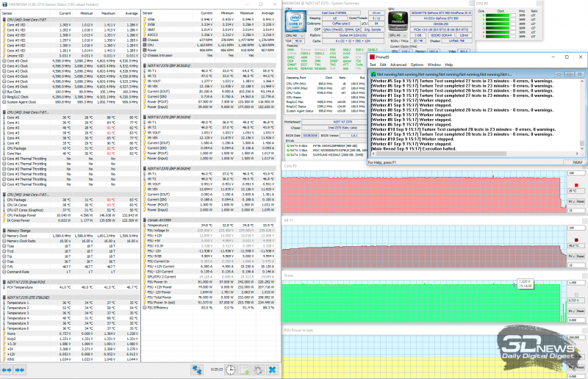The height and width of the screenshot is (379, 588).
Task: Collapse the NZXT N7 Z370 (Intel PCH) group
Action: [x=4, y=282]
